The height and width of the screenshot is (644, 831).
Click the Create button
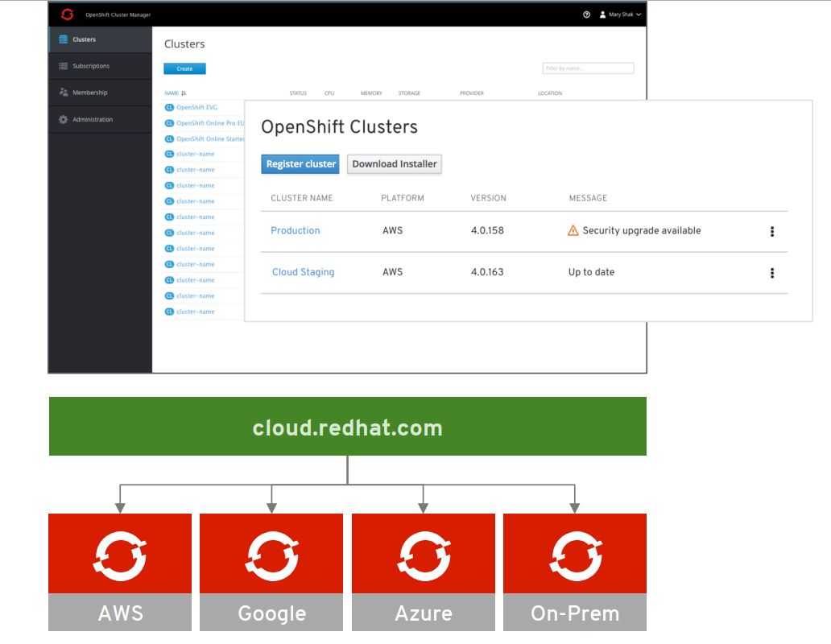[184, 68]
